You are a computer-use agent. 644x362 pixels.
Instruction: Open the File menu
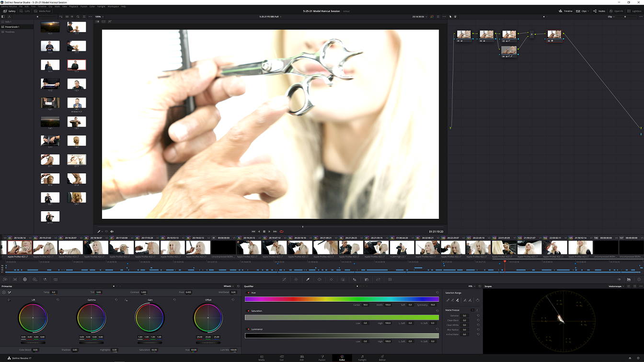pyautogui.click(x=21, y=6)
